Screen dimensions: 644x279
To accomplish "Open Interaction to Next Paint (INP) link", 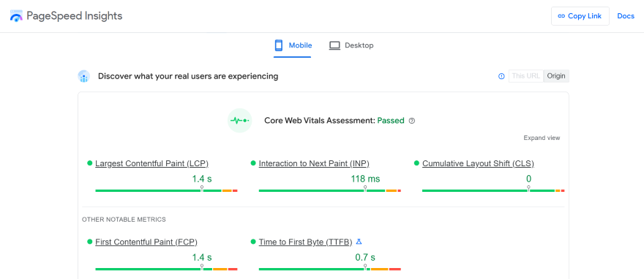I will pyautogui.click(x=314, y=163).
